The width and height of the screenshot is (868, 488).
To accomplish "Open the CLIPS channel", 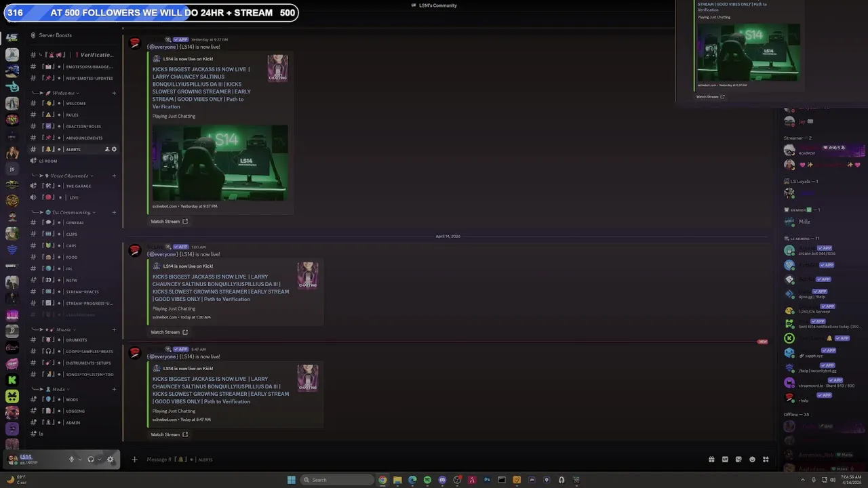I will [73, 234].
